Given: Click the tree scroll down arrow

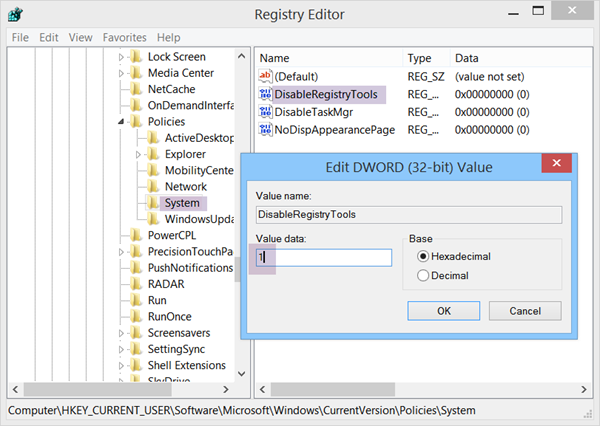Looking at the screenshot, I should tap(241, 374).
